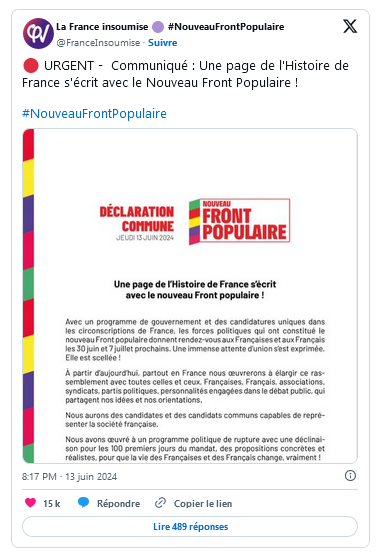This screenshot has height=558, width=389.
Task: Click the La France insoumise account name
Action: coord(102,27)
